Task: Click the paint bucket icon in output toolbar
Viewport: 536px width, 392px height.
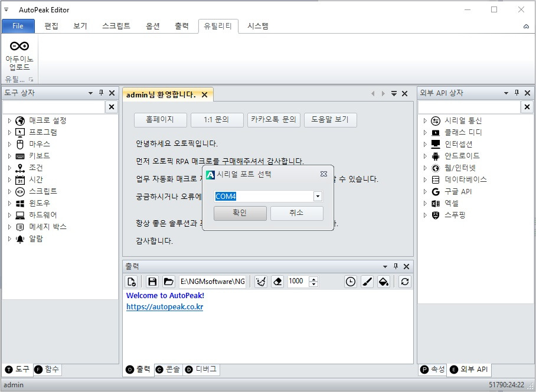Action: [384, 282]
